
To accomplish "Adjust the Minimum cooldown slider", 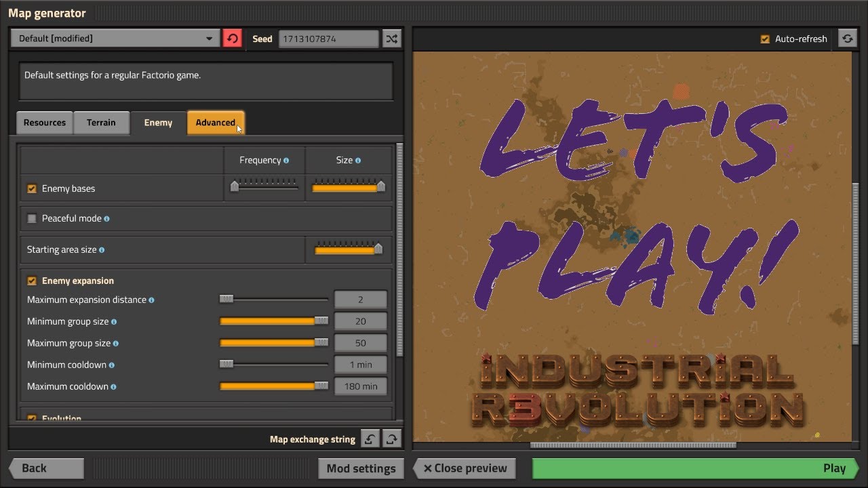I will pyautogui.click(x=274, y=364).
